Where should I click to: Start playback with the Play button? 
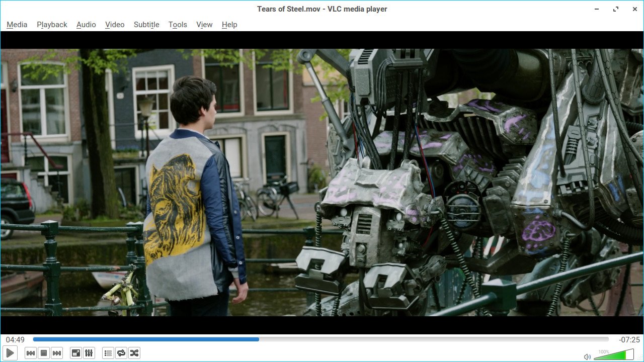10,353
